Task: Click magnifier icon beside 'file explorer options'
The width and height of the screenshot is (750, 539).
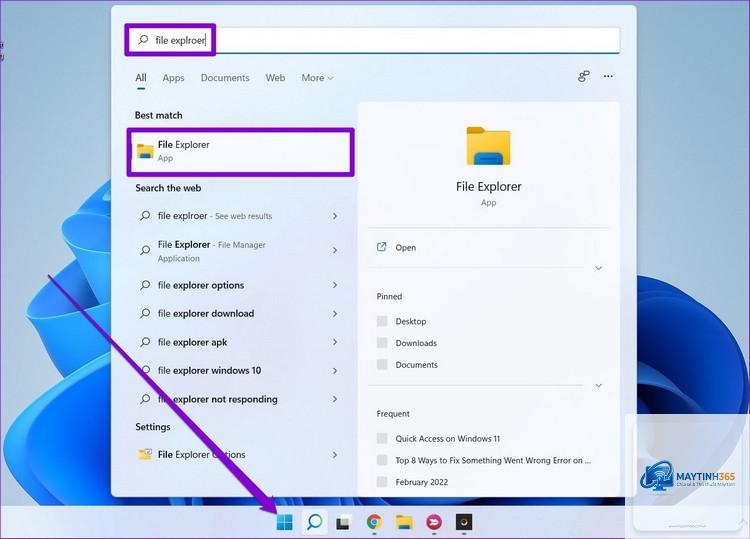Action: pyautogui.click(x=145, y=285)
